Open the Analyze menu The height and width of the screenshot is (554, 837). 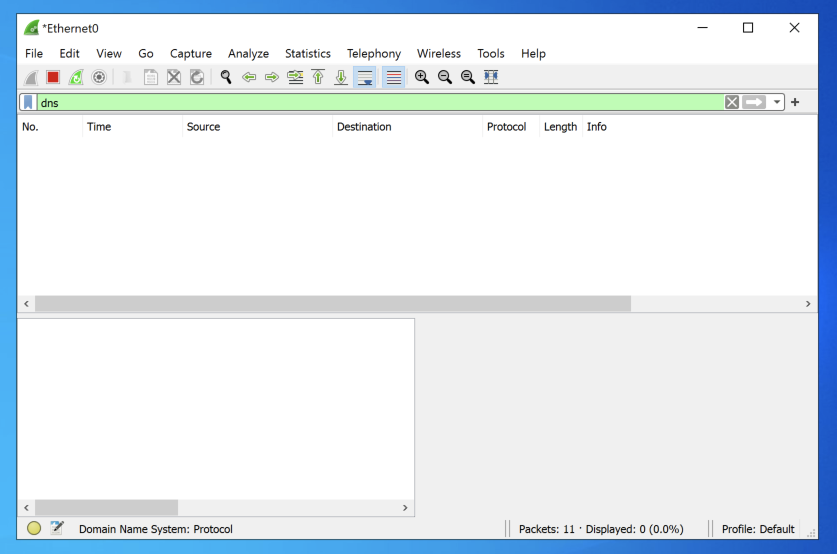pyautogui.click(x=248, y=53)
